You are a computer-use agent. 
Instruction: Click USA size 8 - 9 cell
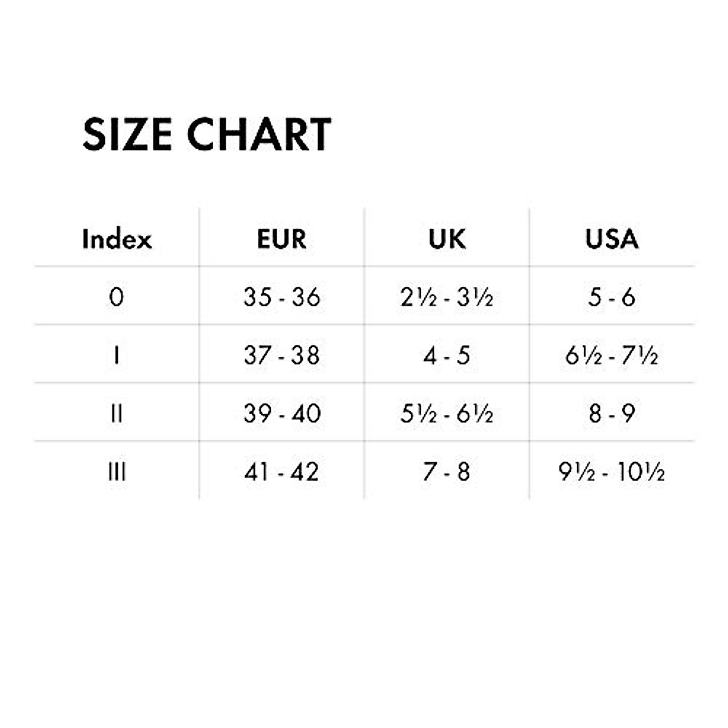pos(612,413)
